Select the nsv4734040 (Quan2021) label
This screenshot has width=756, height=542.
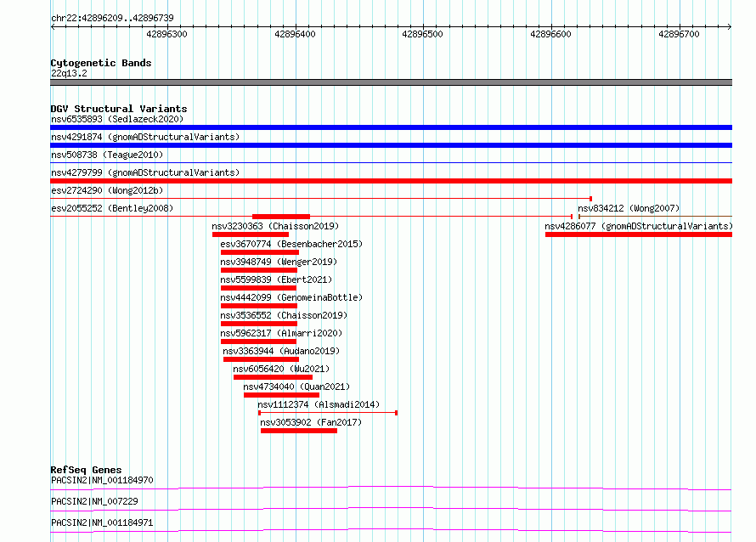click(x=296, y=387)
